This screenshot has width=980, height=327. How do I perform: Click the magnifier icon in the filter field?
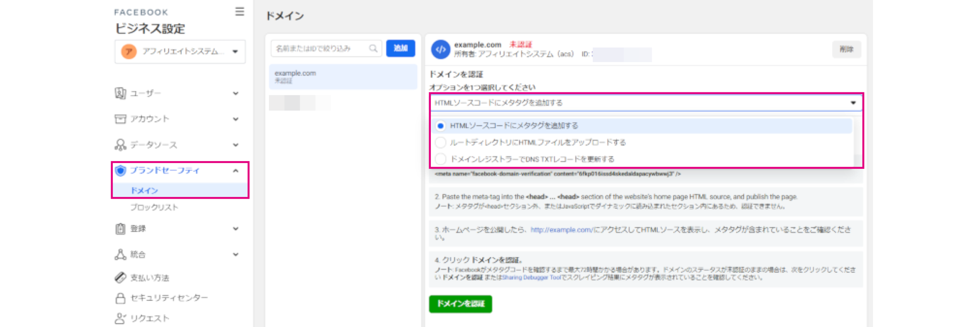[x=373, y=48]
